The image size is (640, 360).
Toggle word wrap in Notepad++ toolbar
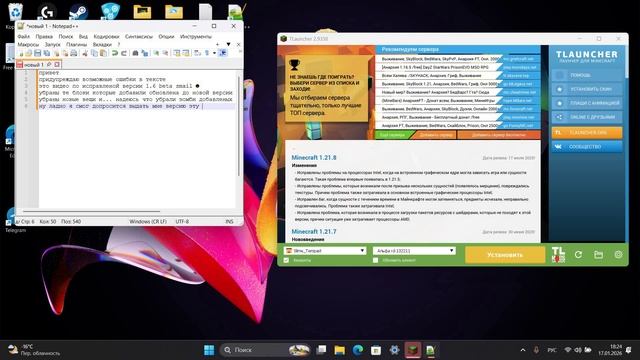point(197,53)
